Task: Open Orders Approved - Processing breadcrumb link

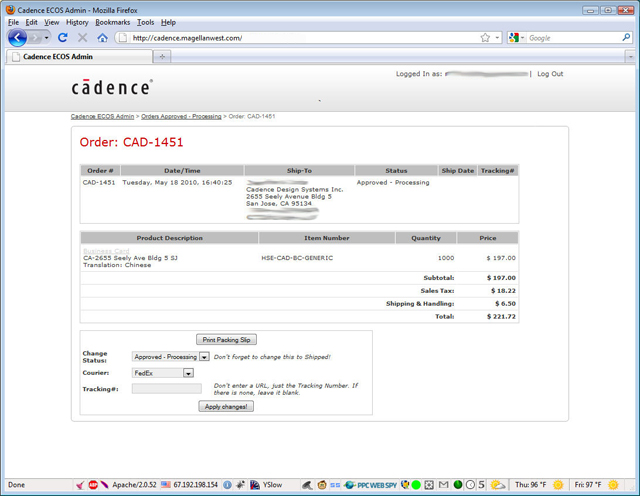Action: 181,116
